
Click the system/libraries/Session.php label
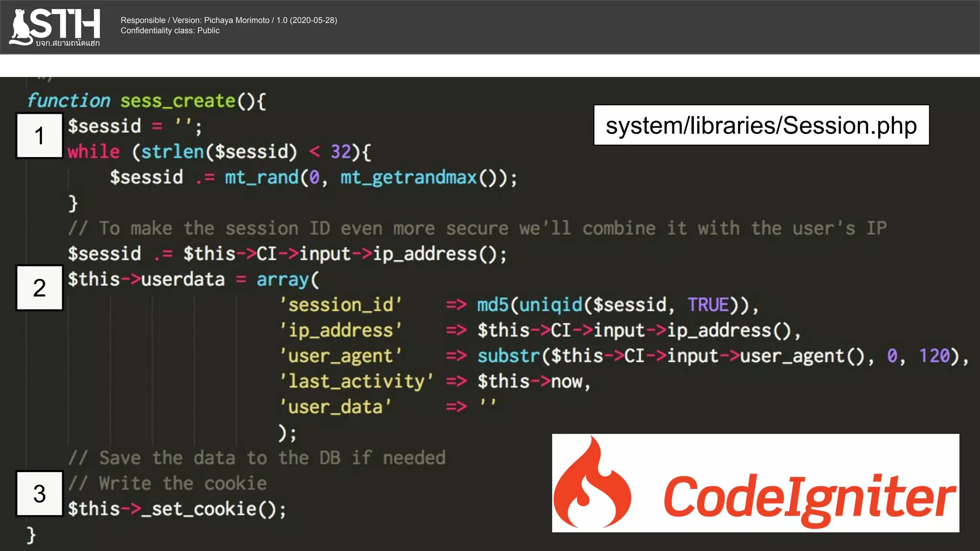761,125
